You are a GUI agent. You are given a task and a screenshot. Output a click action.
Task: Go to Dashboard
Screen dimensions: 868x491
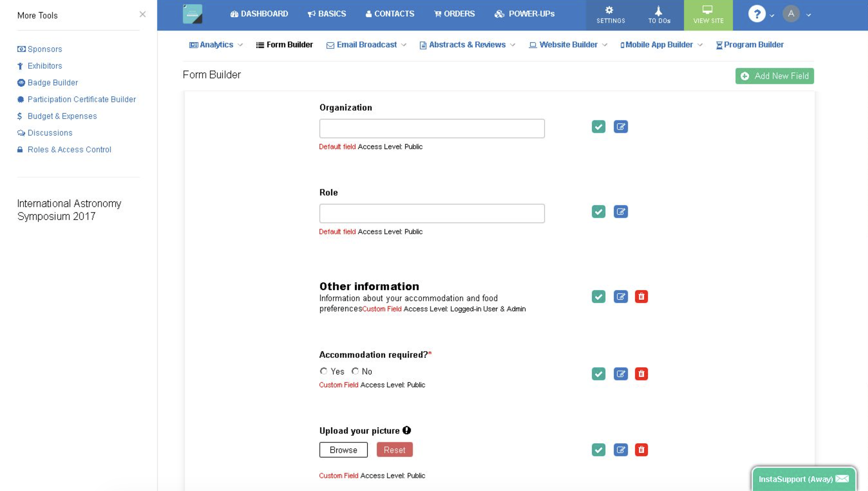[259, 14]
